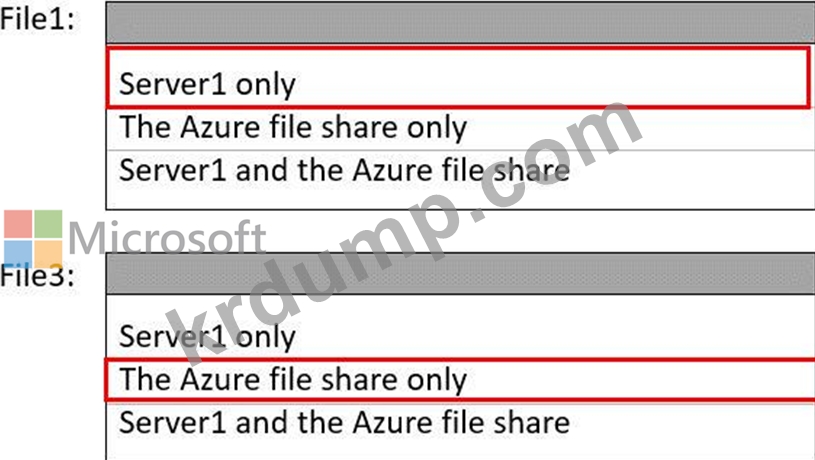Click the green square of the Microsoft logo
815x460 pixels.
pyautogui.click(x=49, y=223)
